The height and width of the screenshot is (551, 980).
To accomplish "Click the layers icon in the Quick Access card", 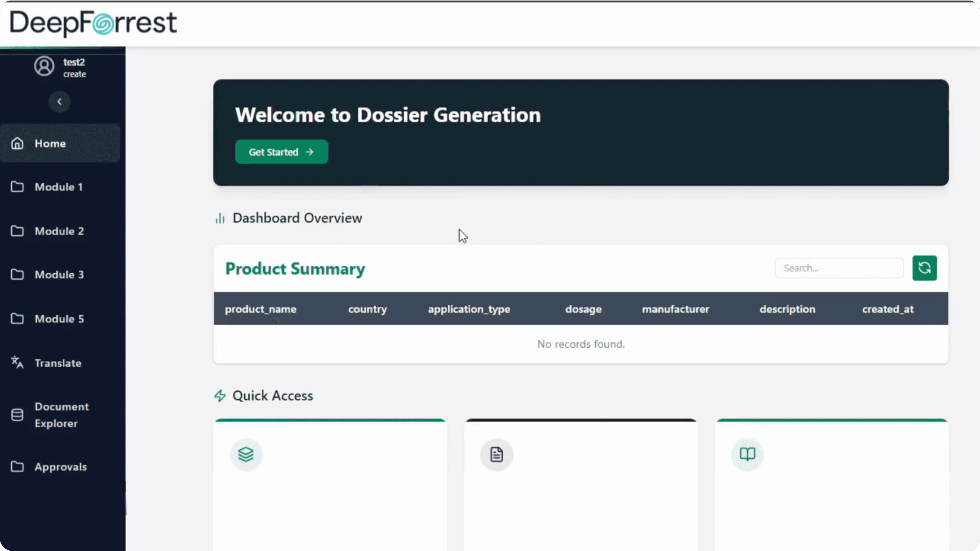I will tap(246, 454).
